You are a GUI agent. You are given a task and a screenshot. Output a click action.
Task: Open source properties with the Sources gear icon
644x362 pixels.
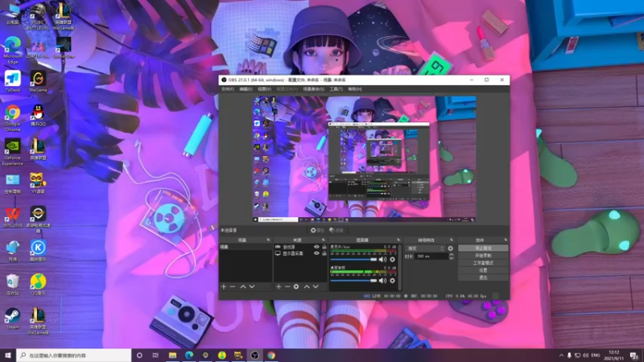[296, 286]
